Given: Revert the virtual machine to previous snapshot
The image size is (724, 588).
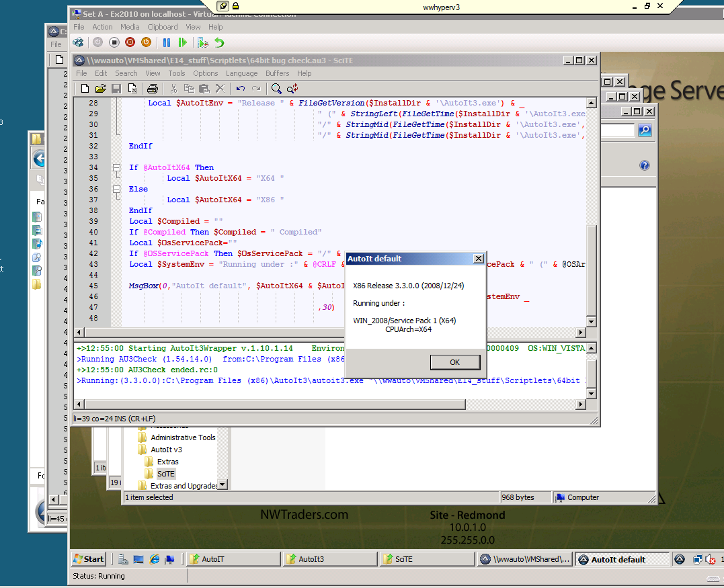Looking at the screenshot, I should (x=219, y=42).
